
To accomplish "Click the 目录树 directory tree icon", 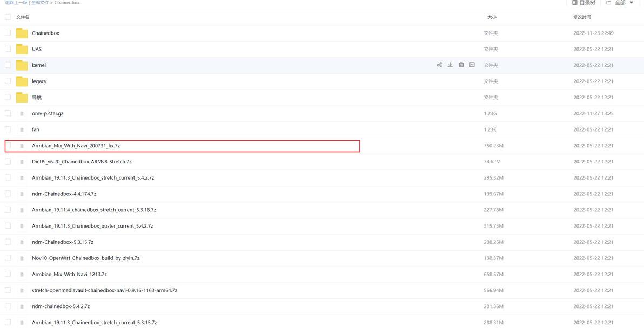I will (575, 3).
